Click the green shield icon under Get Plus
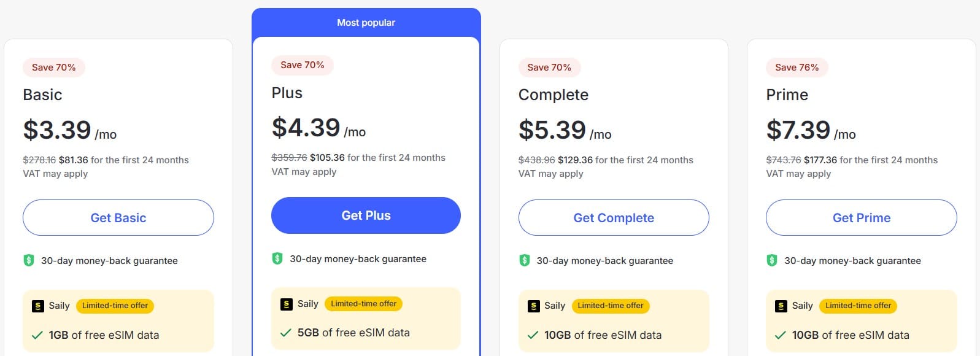Image resolution: width=980 pixels, height=356 pixels. (277, 258)
